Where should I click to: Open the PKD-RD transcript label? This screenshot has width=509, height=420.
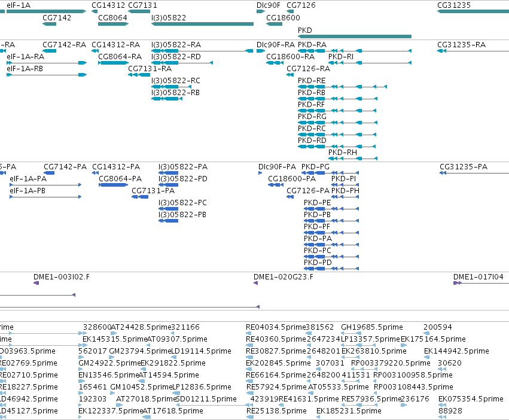(312, 141)
